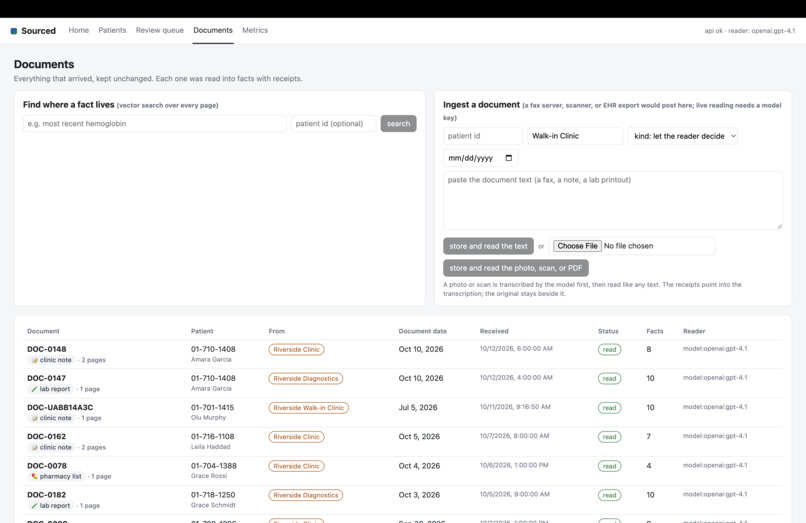Click the lab report icon under DOC-0147
This screenshot has height=523, width=806.
click(34, 389)
